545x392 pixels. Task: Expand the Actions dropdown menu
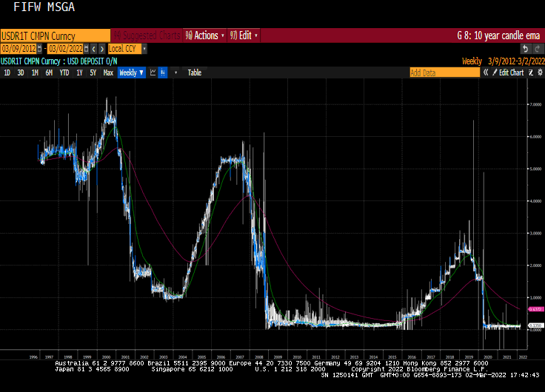pyautogui.click(x=205, y=35)
